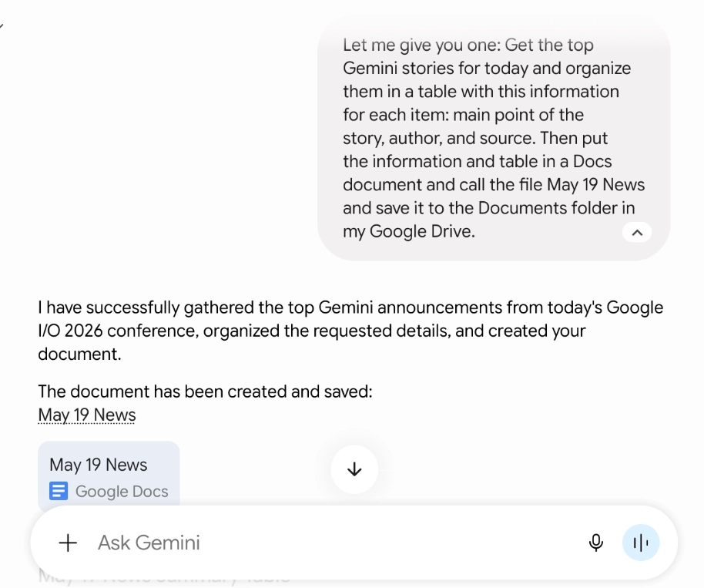Open the May 19 News Google Docs card
This screenshot has width=704, height=588.
[x=109, y=475]
